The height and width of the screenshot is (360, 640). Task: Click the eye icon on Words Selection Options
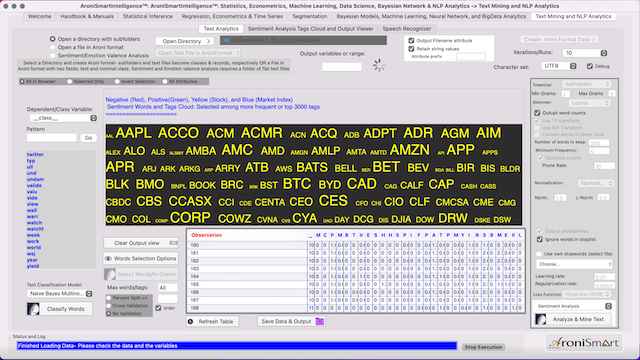pyautogui.click(x=108, y=259)
